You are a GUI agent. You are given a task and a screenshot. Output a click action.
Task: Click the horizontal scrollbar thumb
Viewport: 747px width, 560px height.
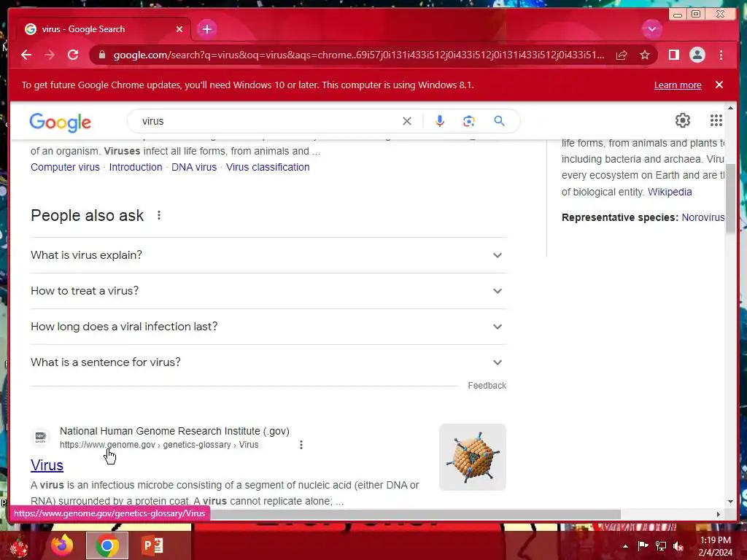tap(415, 514)
